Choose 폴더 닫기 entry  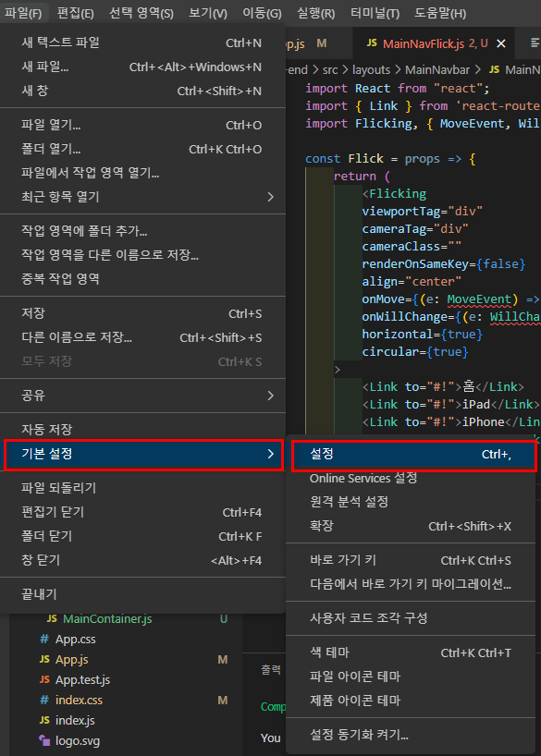[x=142, y=536]
